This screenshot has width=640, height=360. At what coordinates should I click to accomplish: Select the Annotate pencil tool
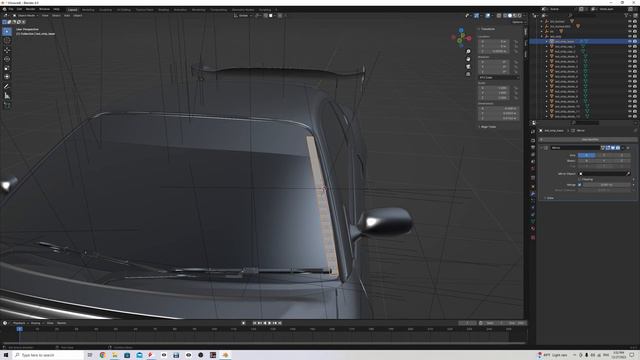pos(7,87)
